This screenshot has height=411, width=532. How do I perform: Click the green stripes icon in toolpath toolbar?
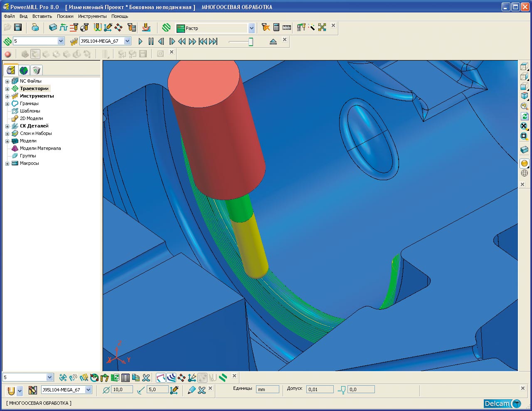tap(223, 377)
